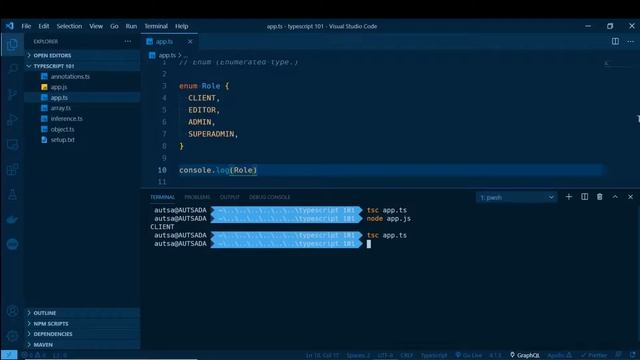The height and width of the screenshot is (360, 640).
Task: Switch to the Problems panel tab
Action: (197, 197)
